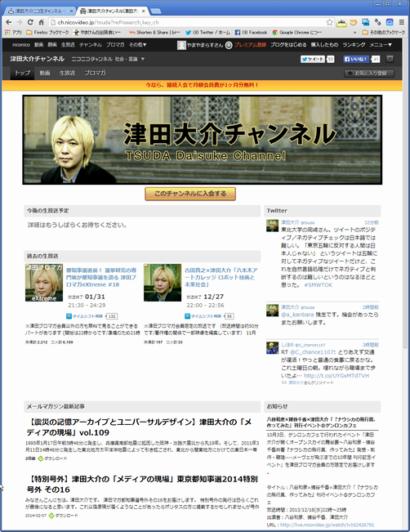Select the ブロマガ channel tab

pyautogui.click(x=95, y=73)
